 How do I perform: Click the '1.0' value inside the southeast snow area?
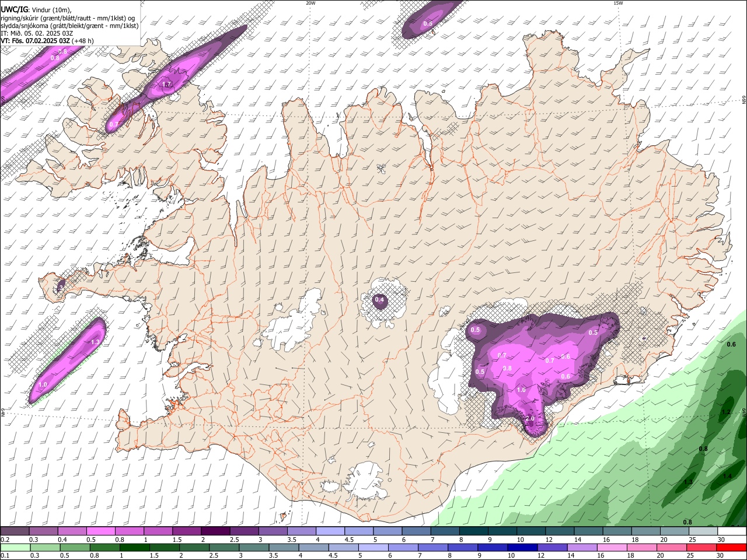pyautogui.click(x=521, y=390)
